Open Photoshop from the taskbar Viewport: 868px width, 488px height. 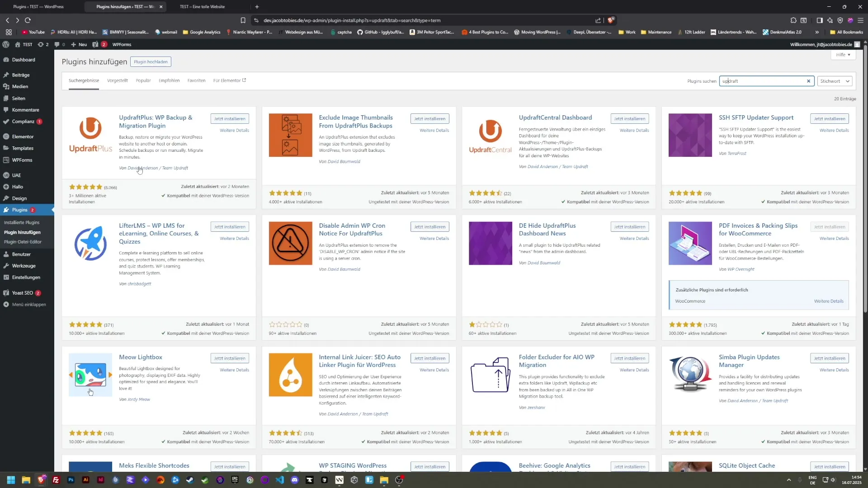(71, 480)
